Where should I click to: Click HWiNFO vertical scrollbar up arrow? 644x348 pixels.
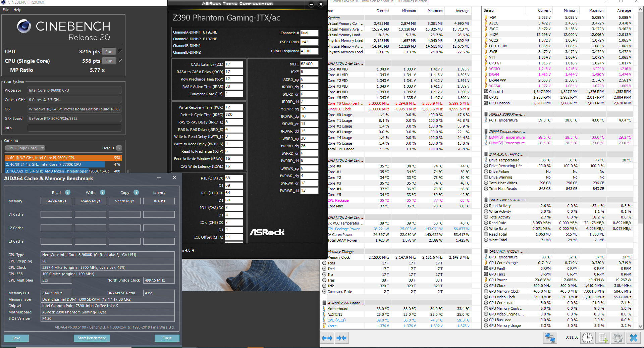pos(641,10)
